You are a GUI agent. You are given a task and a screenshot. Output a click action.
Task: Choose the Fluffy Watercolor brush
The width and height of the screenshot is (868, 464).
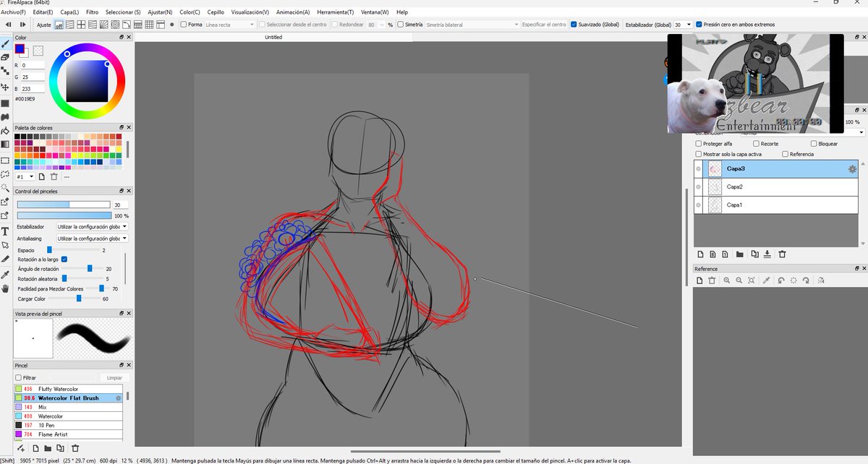(69, 389)
